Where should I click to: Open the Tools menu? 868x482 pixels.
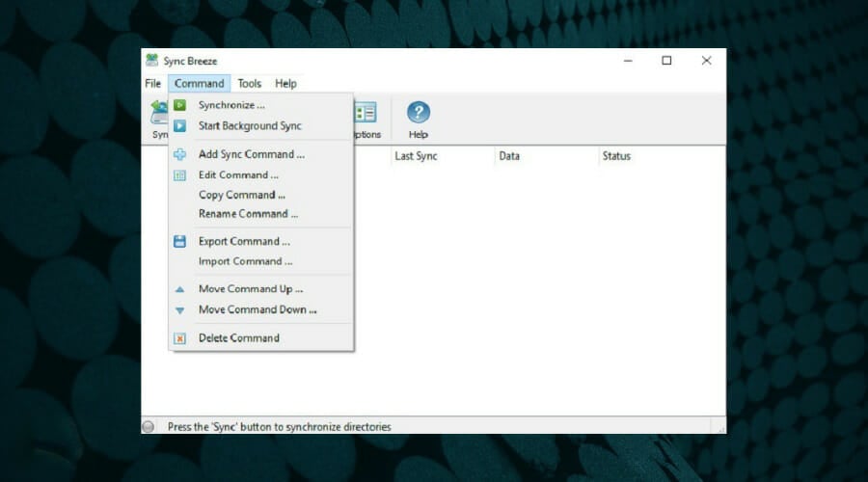point(249,84)
